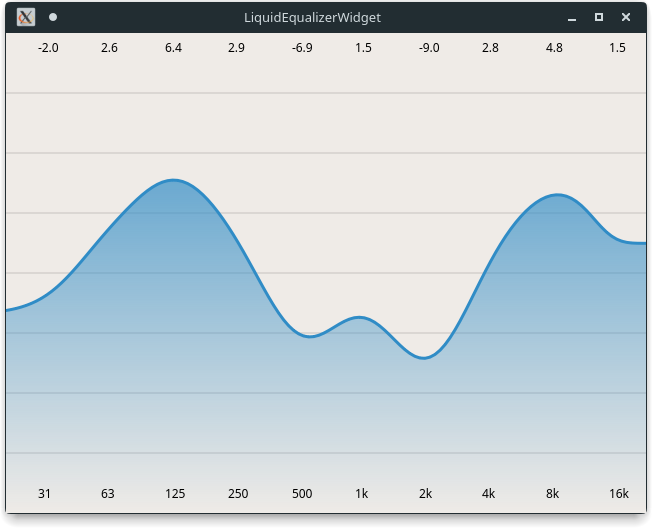Viewport: 652px width, 528px height.
Task: Click the 2k band label
Action: (426, 493)
